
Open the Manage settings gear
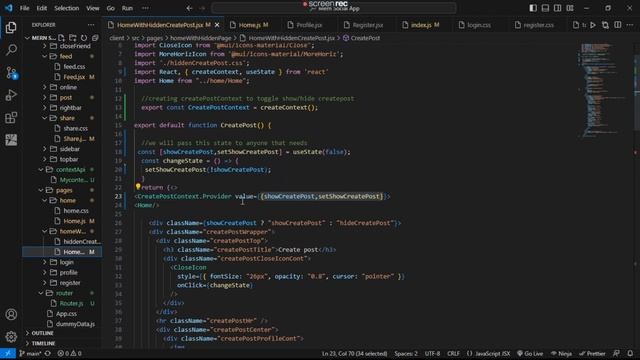[11, 336]
